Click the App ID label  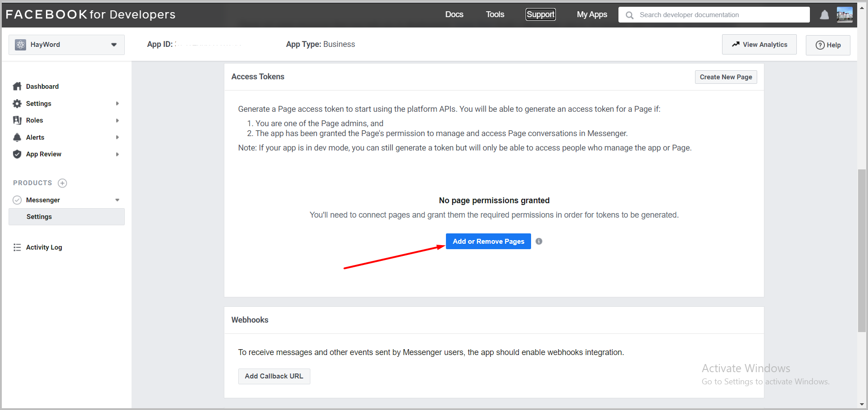160,44
